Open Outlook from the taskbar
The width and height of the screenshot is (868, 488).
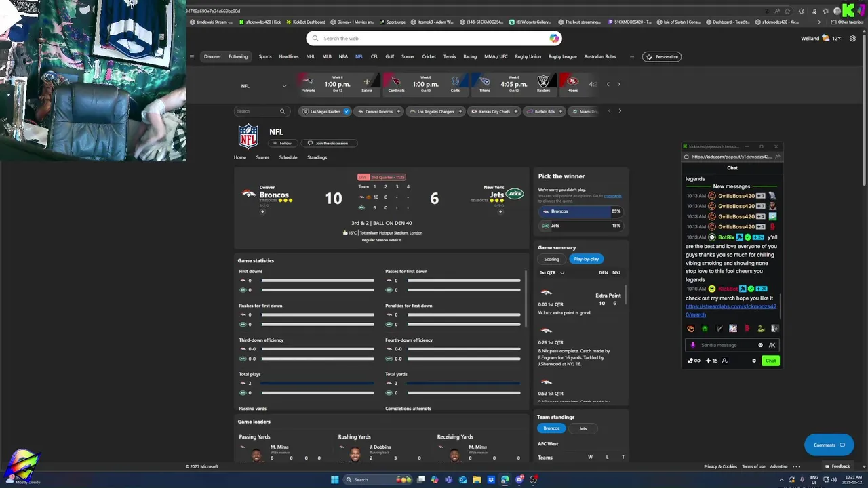pyautogui.click(x=462, y=480)
